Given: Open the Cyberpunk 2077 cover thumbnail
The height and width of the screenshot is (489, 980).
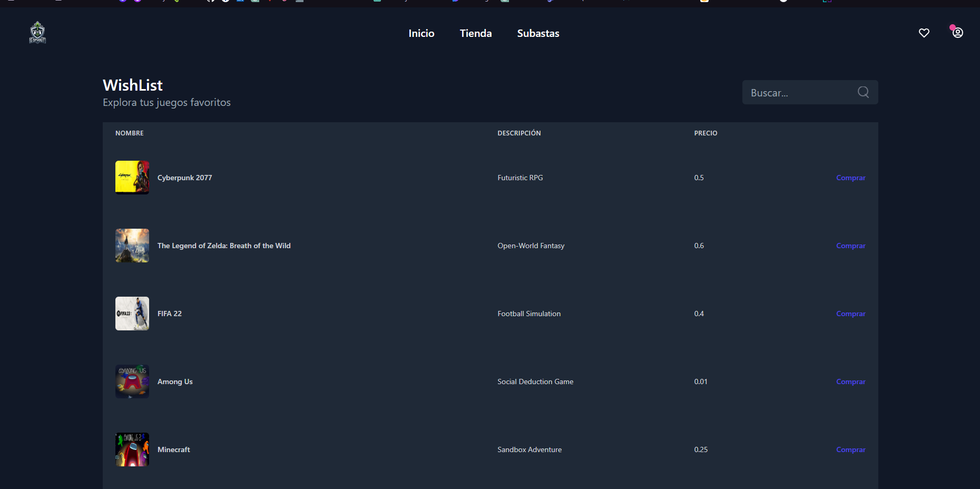Looking at the screenshot, I should pyautogui.click(x=132, y=178).
